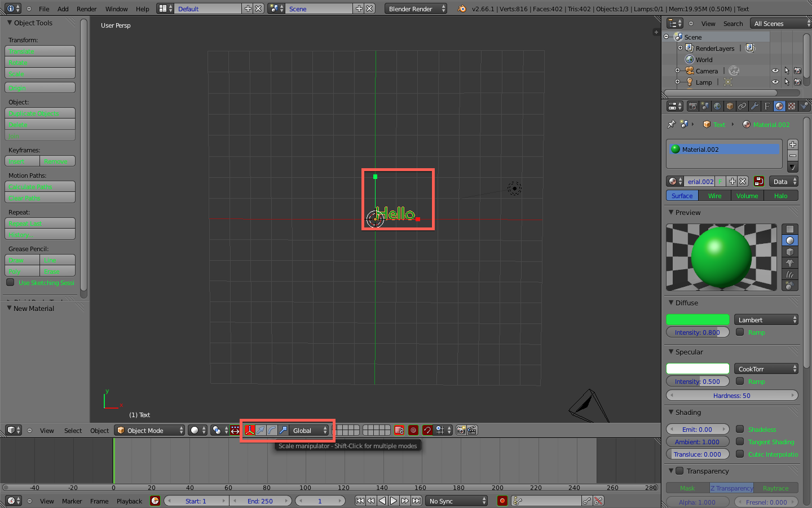Viewport: 812px width, 508px height.
Task: Toggle snap during transform magnet icon
Action: tap(427, 430)
